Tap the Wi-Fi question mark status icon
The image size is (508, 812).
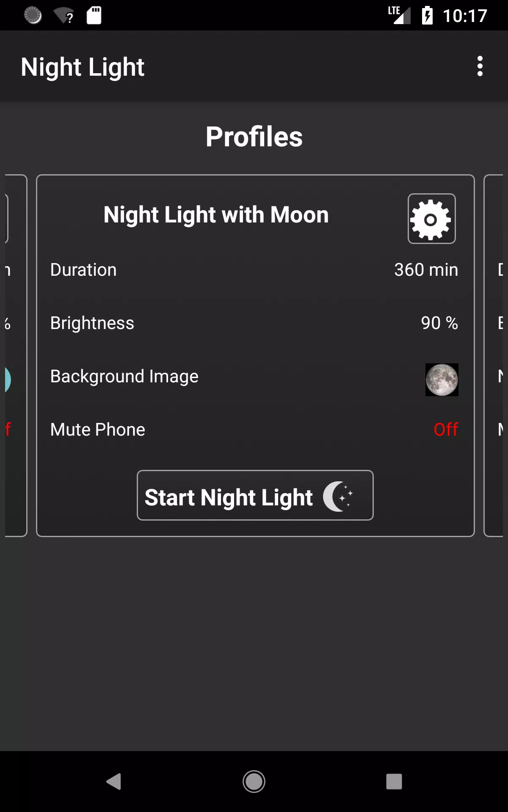[63, 15]
